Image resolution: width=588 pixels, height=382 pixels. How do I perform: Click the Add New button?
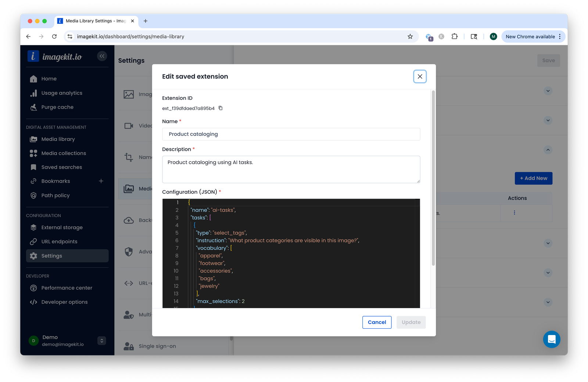533,178
